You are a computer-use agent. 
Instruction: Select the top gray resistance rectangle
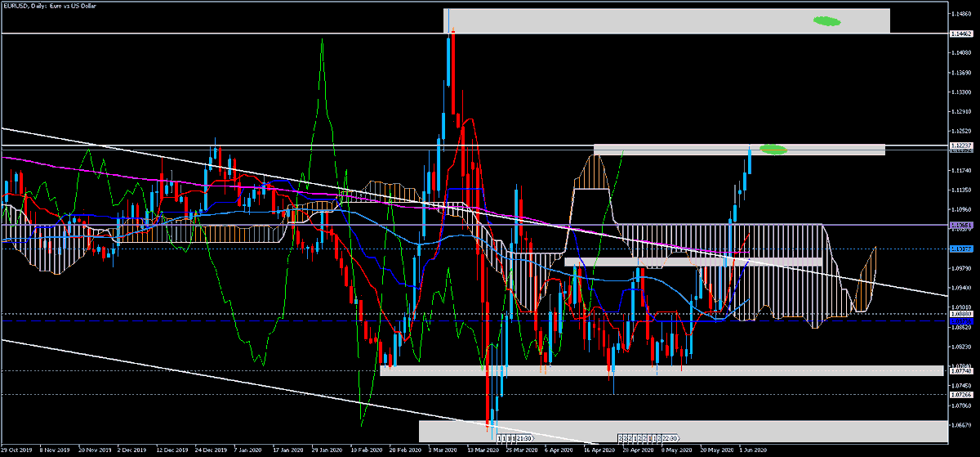666,20
